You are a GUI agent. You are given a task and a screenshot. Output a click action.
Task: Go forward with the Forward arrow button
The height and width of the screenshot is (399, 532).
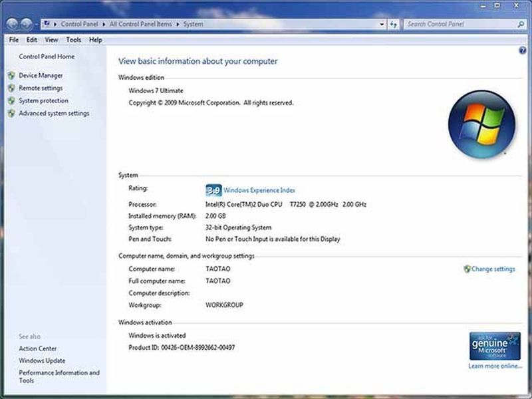click(27, 24)
